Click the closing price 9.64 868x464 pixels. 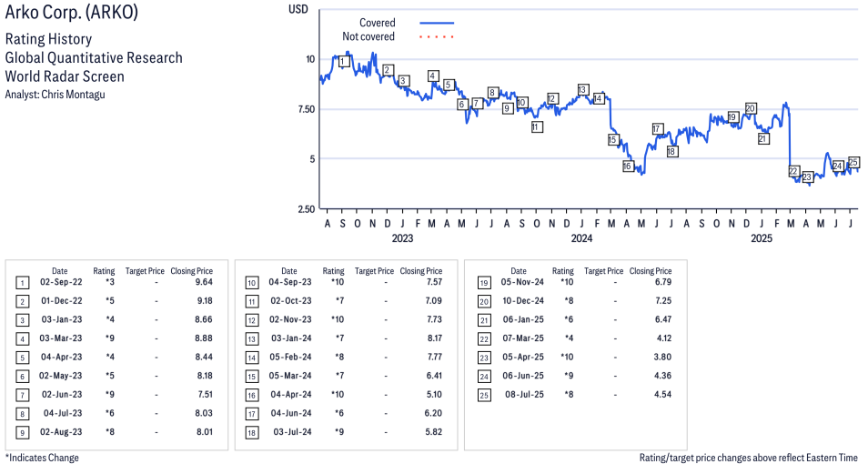(204, 282)
